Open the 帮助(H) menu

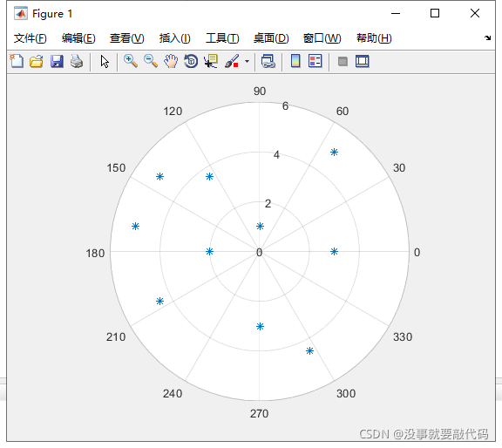pos(374,38)
